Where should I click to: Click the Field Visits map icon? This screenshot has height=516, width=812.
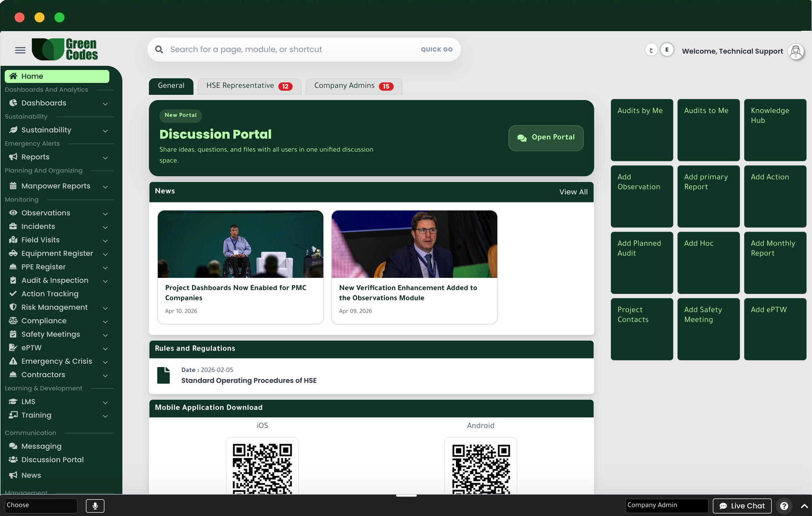click(x=13, y=240)
